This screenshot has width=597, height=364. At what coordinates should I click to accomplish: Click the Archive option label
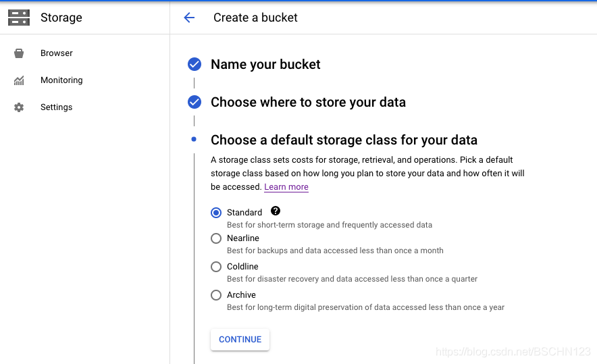(241, 295)
